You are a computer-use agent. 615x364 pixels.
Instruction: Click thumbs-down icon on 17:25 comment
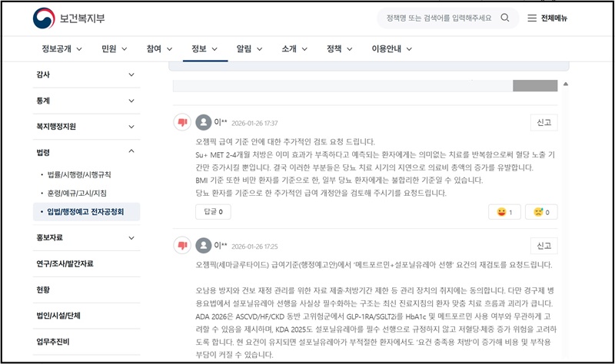[x=183, y=245]
